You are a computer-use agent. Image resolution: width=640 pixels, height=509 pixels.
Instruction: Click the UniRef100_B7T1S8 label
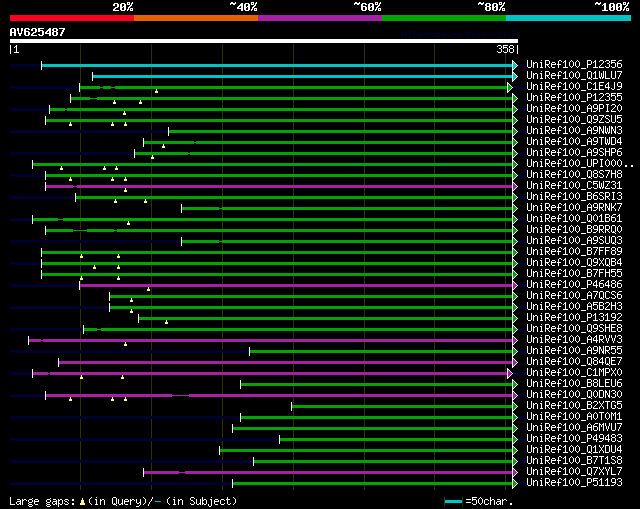[574, 461]
